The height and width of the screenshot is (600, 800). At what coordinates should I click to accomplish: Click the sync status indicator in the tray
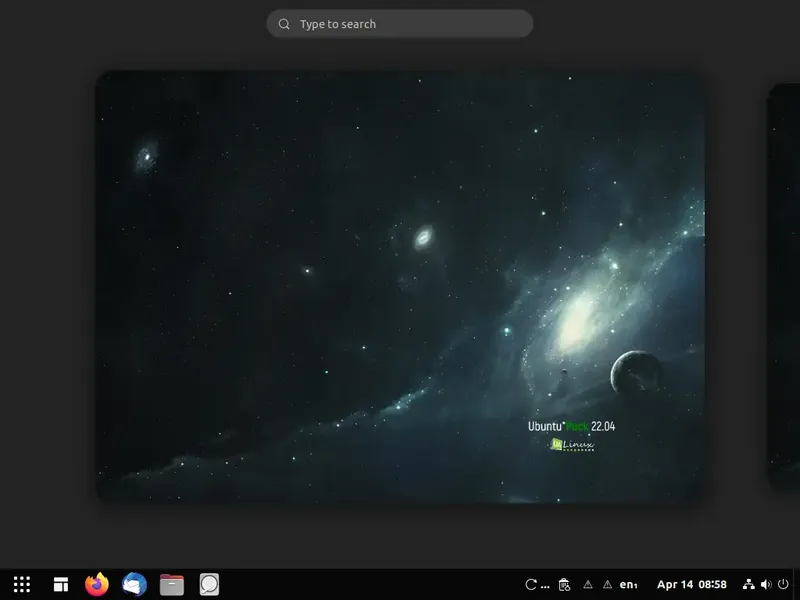(530, 584)
